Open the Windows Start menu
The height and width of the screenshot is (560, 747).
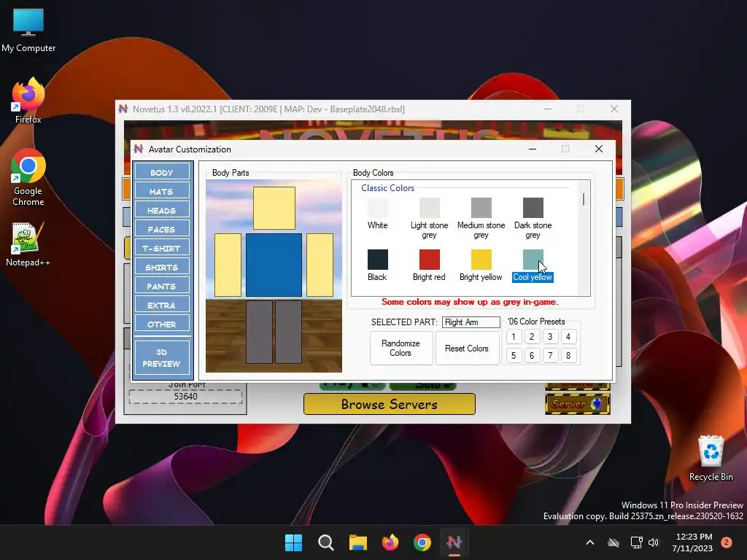tap(293, 542)
